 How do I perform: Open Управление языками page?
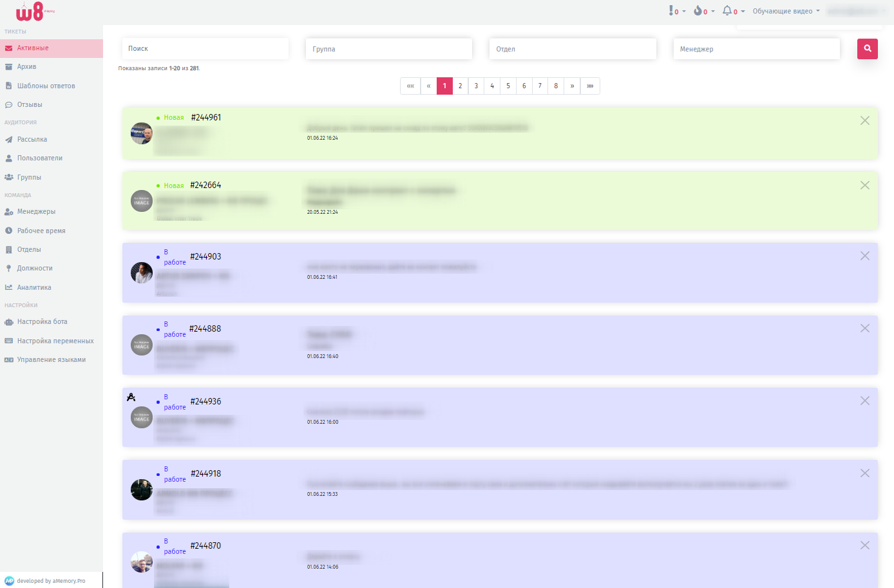52,359
